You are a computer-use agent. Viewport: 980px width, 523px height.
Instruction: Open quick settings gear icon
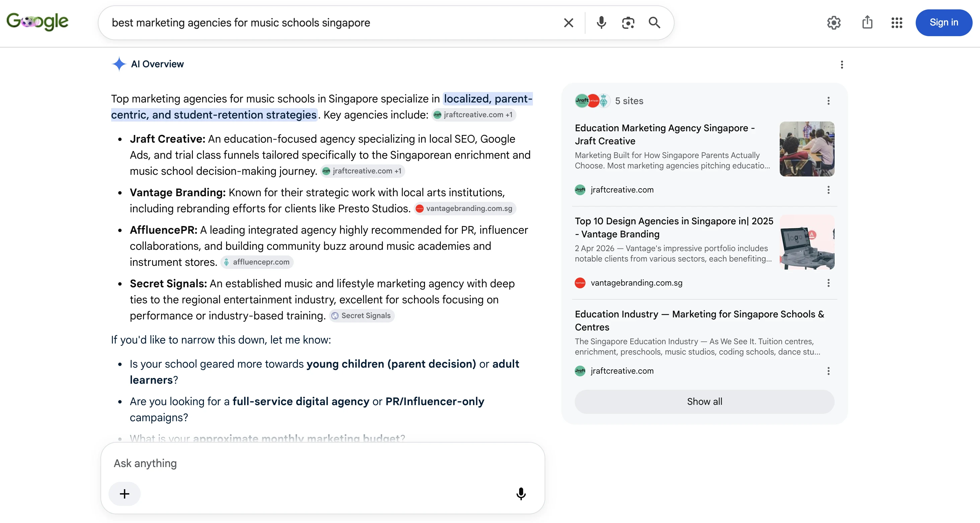click(834, 23)
